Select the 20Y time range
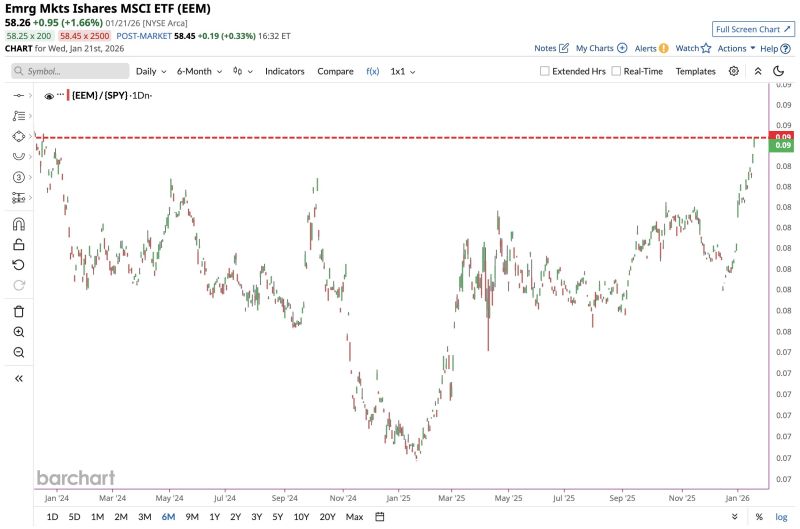 click(328, 517)
